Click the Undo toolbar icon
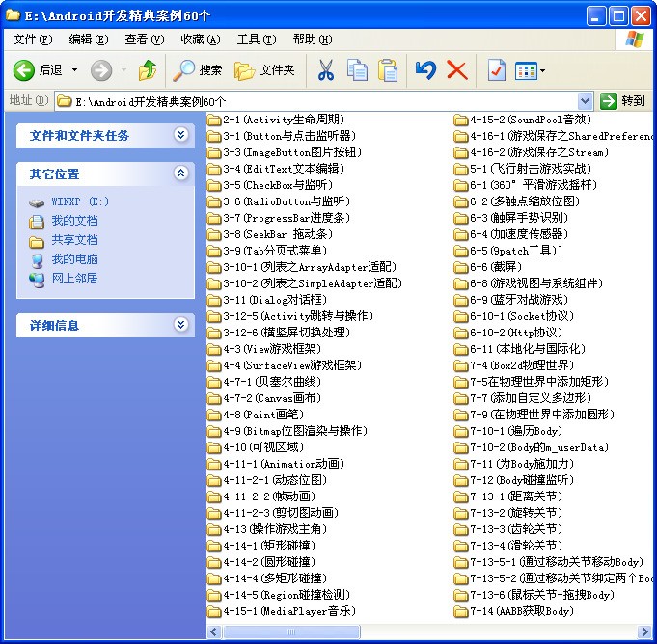 point(425,70)
